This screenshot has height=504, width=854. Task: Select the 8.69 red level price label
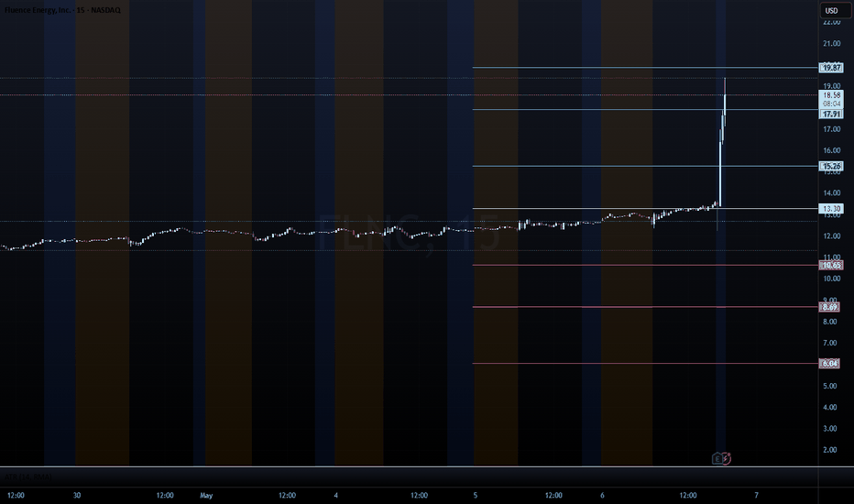click(830, 307)
